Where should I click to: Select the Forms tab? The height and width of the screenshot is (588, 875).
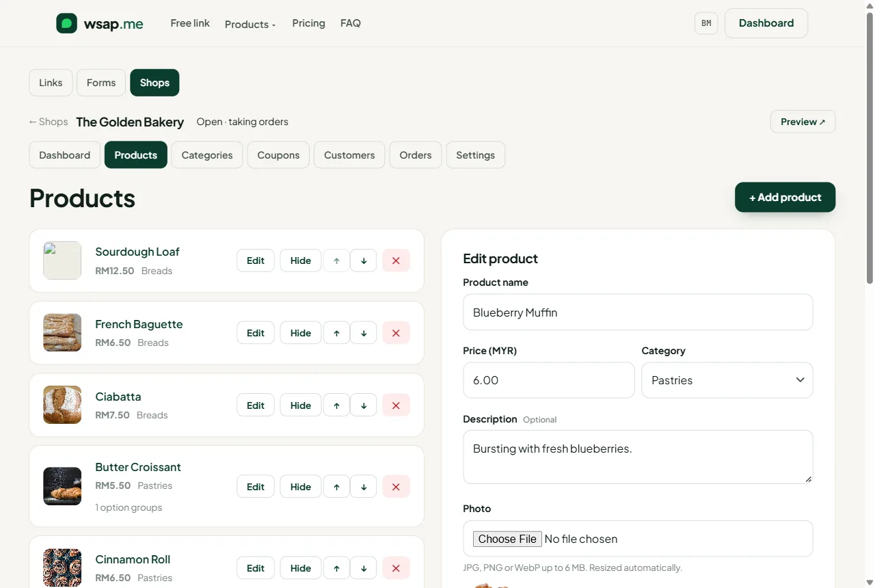101,83
